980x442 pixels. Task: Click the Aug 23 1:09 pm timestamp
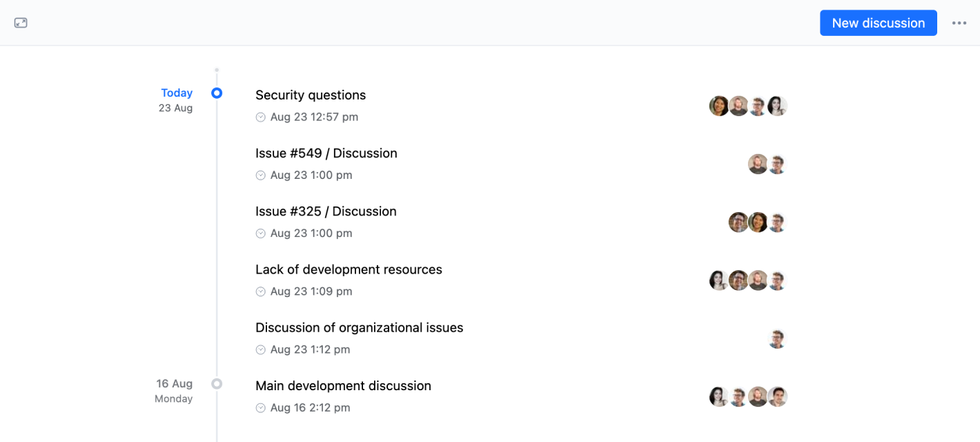point(311,291)
